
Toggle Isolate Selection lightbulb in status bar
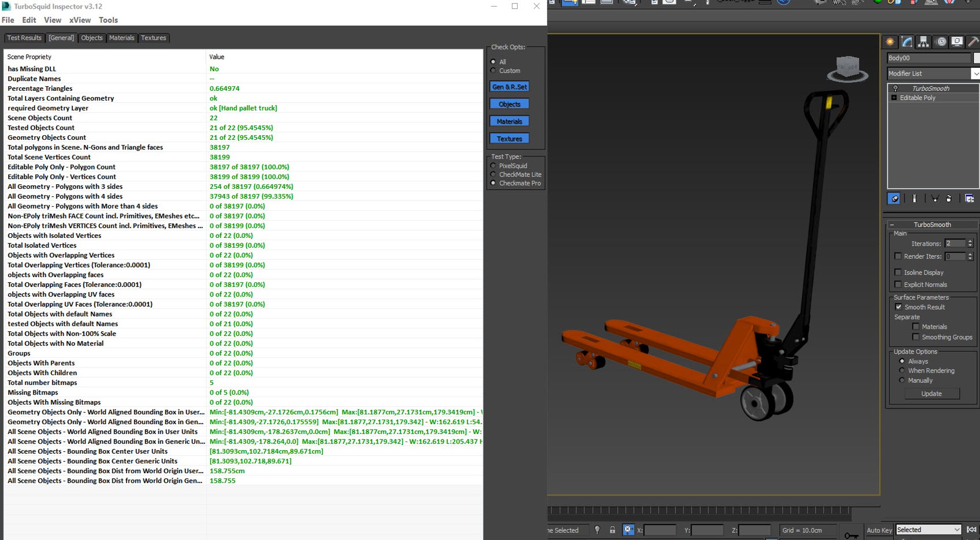597,530
